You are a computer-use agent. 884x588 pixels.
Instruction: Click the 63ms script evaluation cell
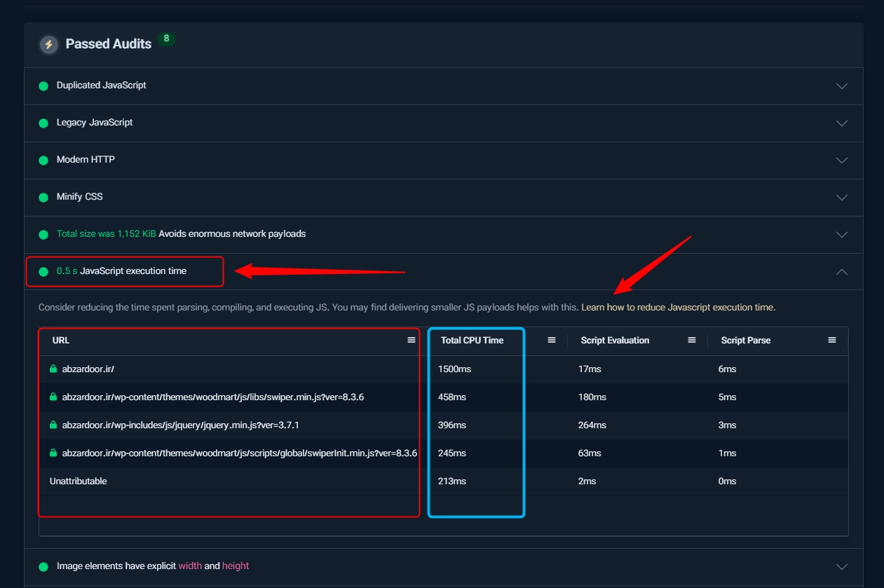tap(590, 453)
